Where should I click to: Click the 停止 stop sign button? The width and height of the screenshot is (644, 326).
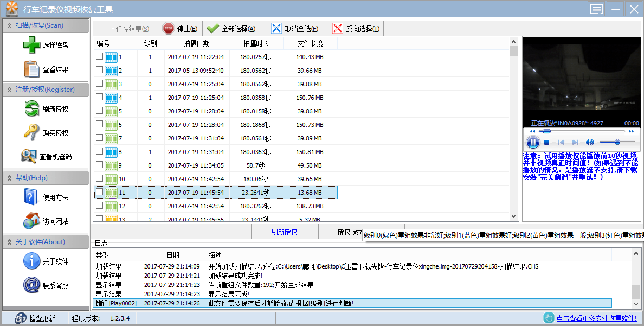click(180, 29)
